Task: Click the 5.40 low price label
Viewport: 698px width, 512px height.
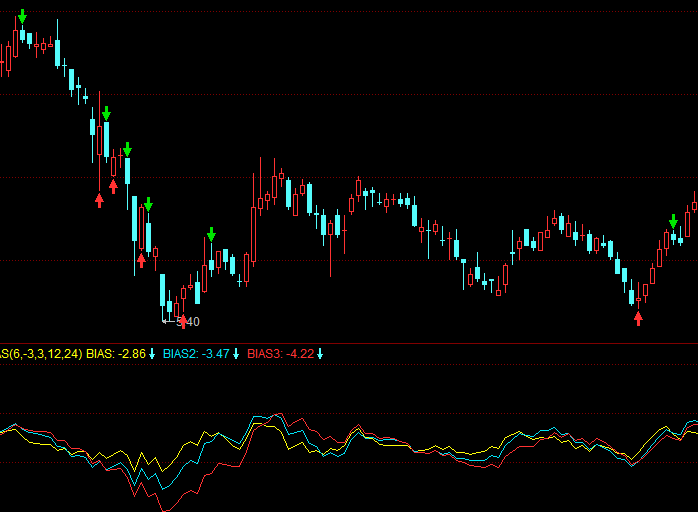Action: (x=187, y=322)
